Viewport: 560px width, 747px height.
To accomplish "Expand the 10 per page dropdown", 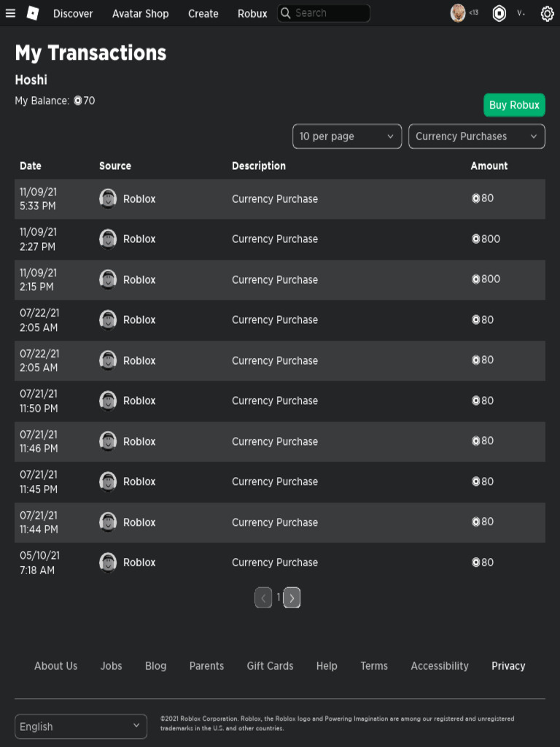I will pyautogui.click(x=346, y=136).
